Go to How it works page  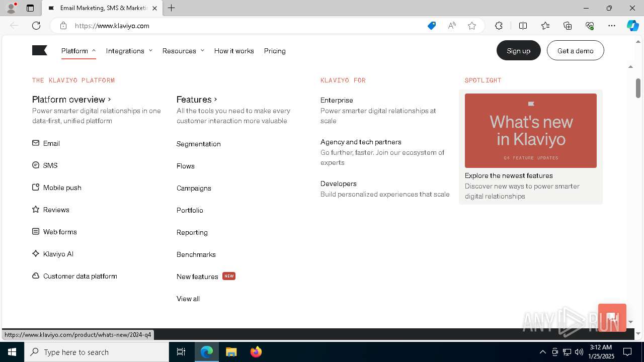click(234, 51)
